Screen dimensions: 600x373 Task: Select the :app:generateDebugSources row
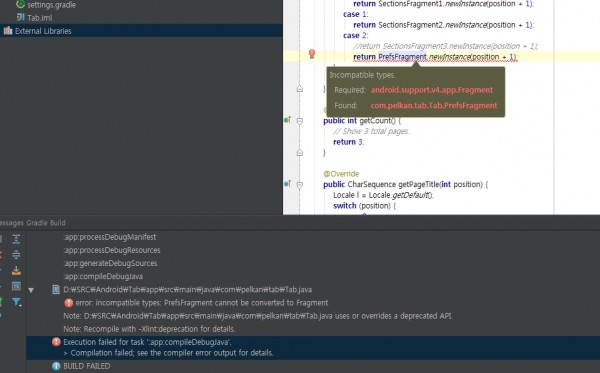(110, 263)
